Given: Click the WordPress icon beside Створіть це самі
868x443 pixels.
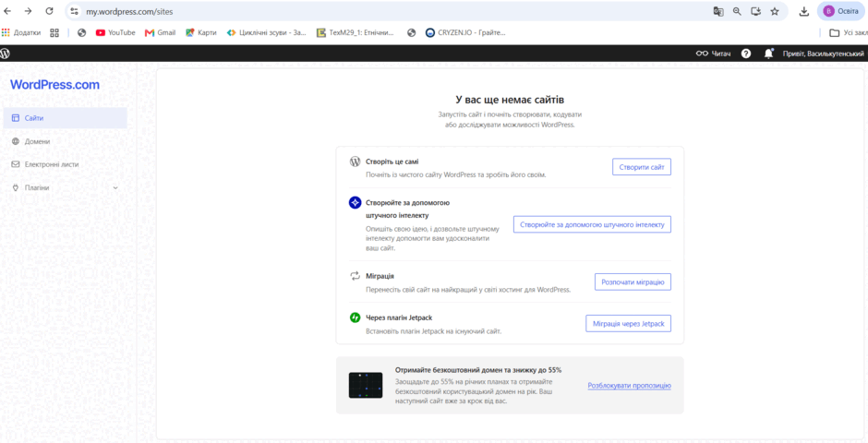Looking at the screenshot, I should (x=355, y=162).
